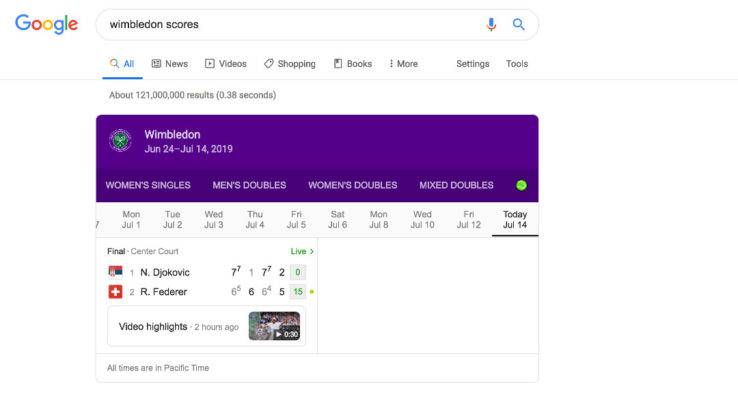Play the video highlights thumbnail
738x410 pixels.
coord(274,326)
